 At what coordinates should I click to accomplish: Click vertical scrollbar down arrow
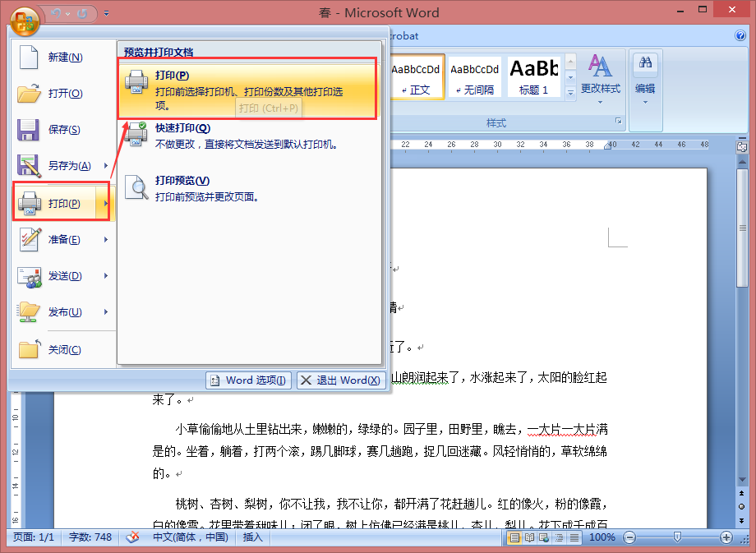click(x=742, y=479)
